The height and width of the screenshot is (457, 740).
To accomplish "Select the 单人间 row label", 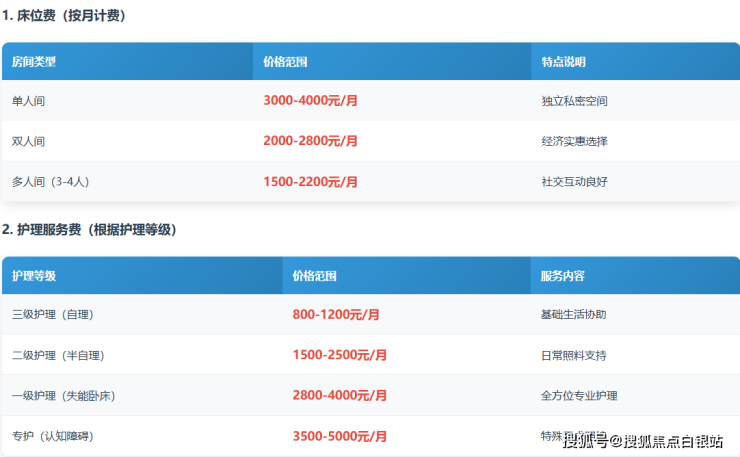I will [x=28, y=101].
